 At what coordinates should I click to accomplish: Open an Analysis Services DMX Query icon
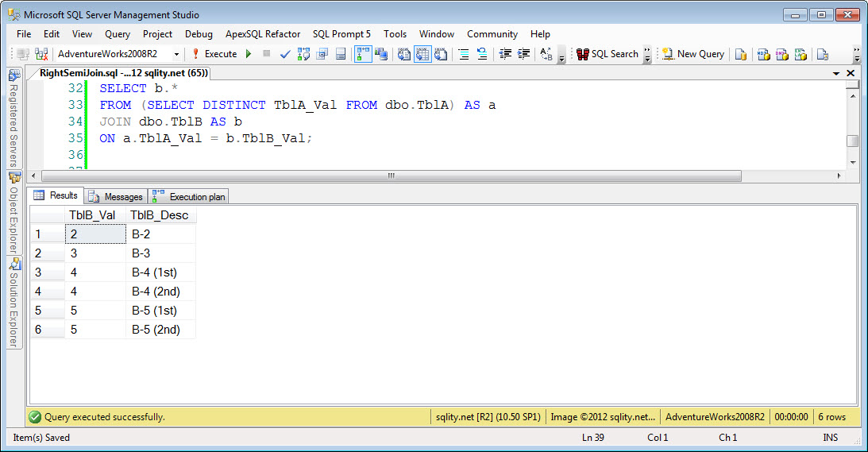(x=782, y=54)
